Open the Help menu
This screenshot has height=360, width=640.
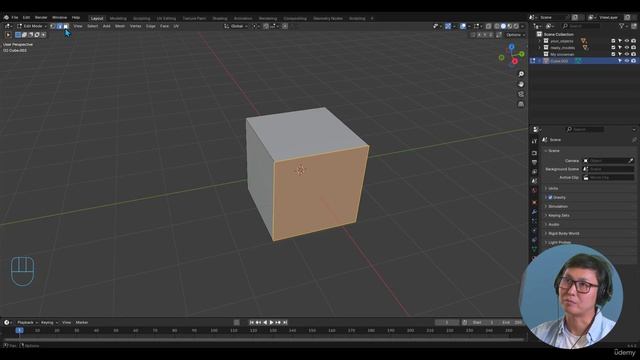[76, 18]
